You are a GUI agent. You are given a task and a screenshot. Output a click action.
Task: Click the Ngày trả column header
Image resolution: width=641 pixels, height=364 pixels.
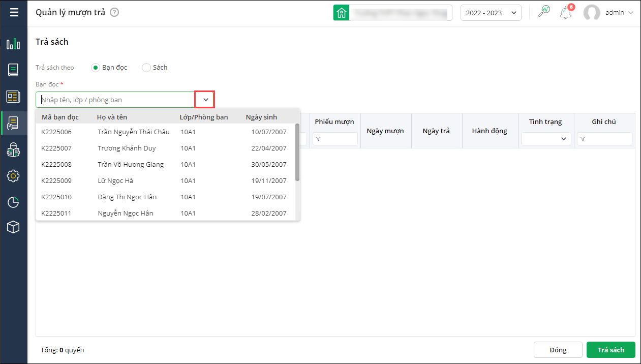point(436,131)
